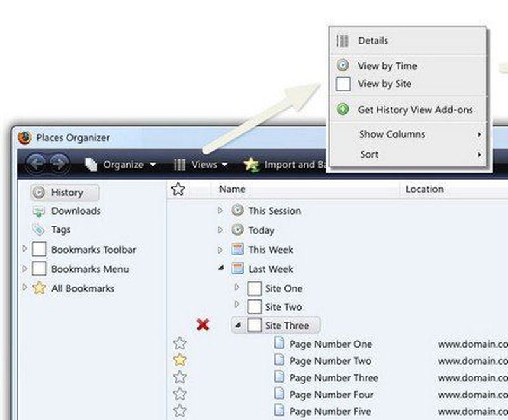Viewport: 508px width, 420px height.
Task: Select the Tags icon in sidebar
Action: pos(39,230)
